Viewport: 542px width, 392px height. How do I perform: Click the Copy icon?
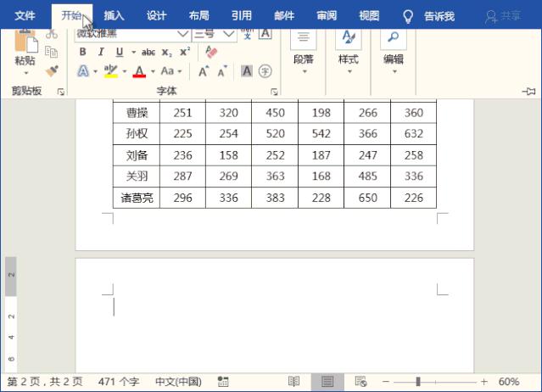(x=52, y=52)
